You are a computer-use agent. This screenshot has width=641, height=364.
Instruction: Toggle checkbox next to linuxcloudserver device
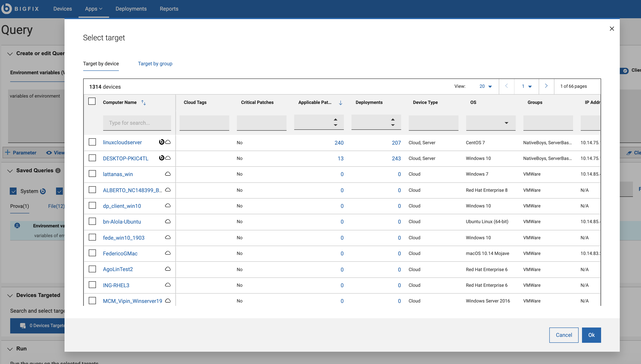pyautogui.click(x=92, y=142)
